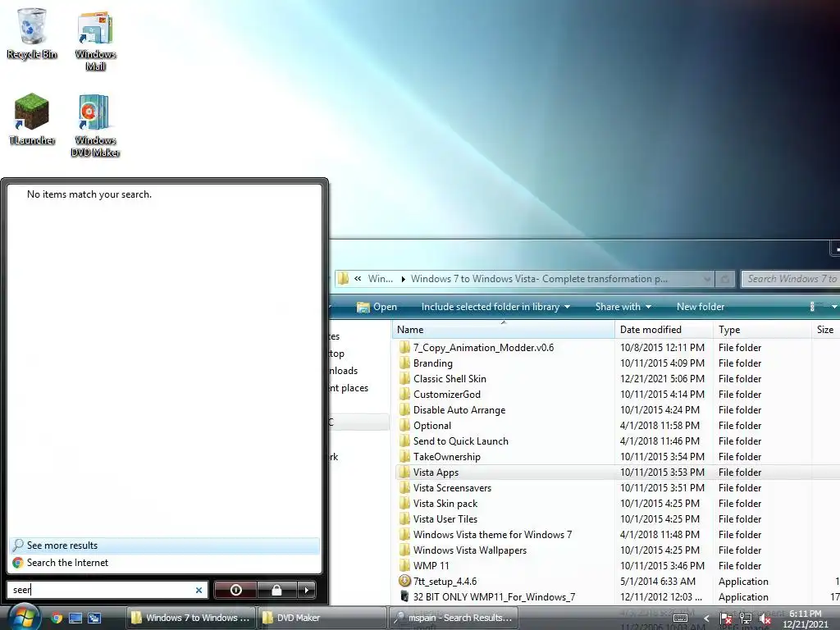The height and width of the screenshot is (630, 840).
Task: Launch the TLauncher desktop shortcut
Action: coord(32,119)
